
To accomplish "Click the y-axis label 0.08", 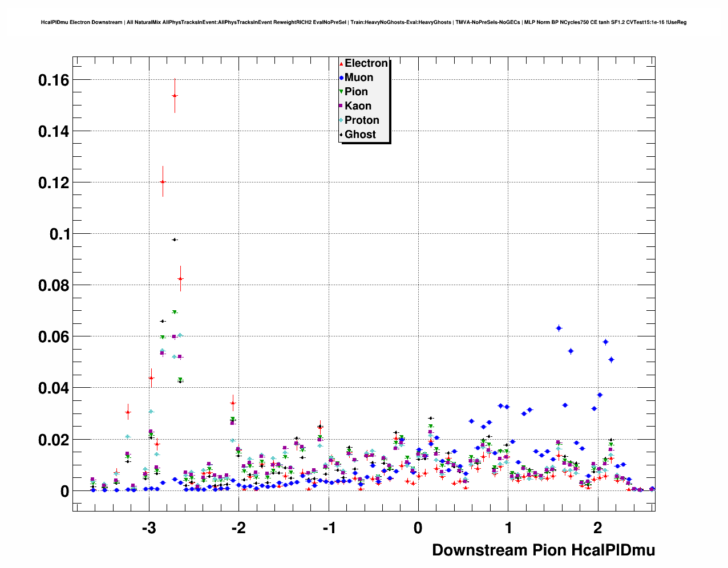I will click(x=54, y=286).
